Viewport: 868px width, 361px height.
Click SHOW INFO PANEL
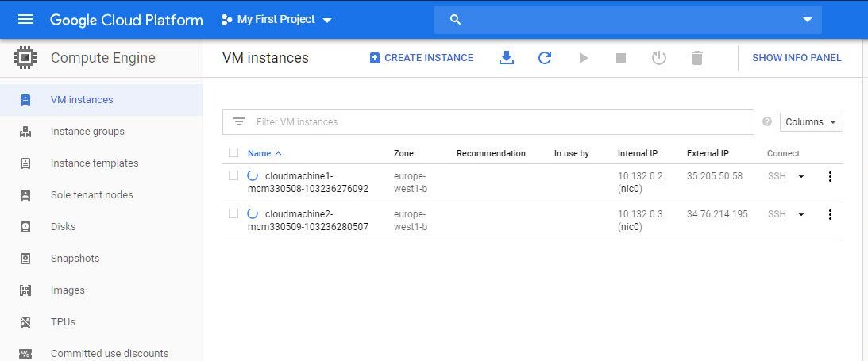(x=797, y=57)
